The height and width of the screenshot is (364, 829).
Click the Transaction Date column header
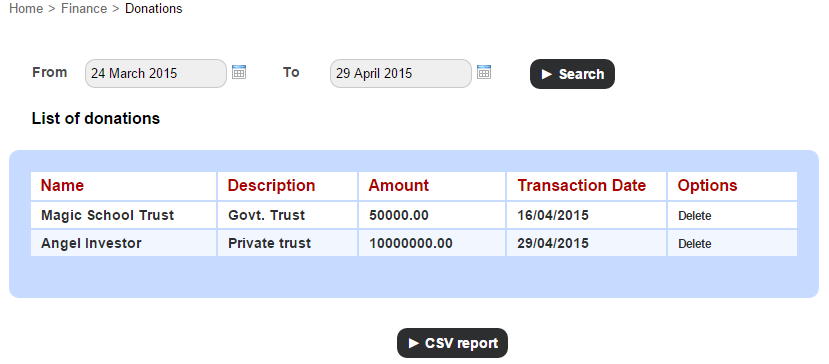tap(582, 186)
